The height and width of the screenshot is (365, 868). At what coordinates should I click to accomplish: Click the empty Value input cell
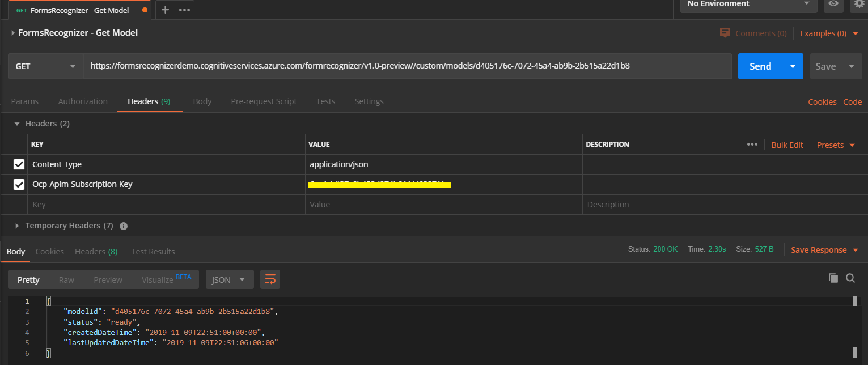(444, 205)
